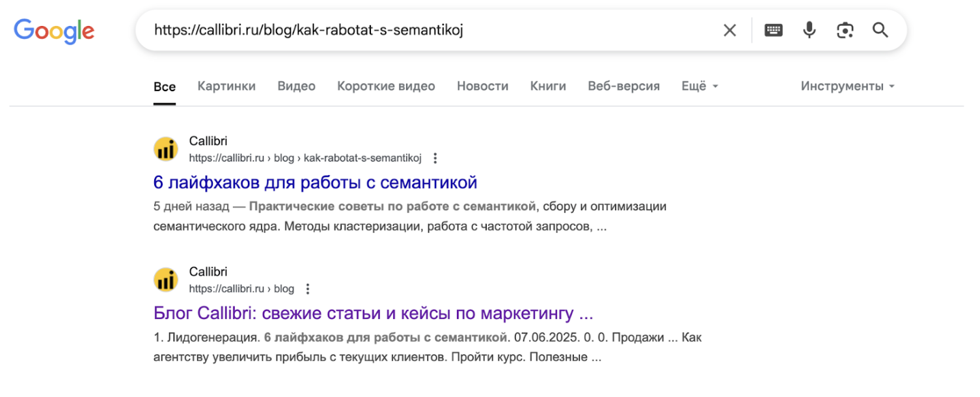The width and height of the screenshot is (980, 397).
Task: Click inside the search input field
Action: 390,30
